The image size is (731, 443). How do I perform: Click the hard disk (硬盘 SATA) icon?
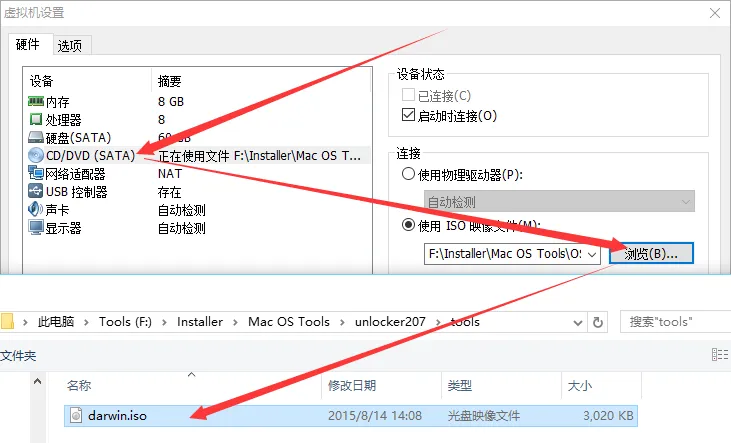pyautogui.click(x=36, y=137)
